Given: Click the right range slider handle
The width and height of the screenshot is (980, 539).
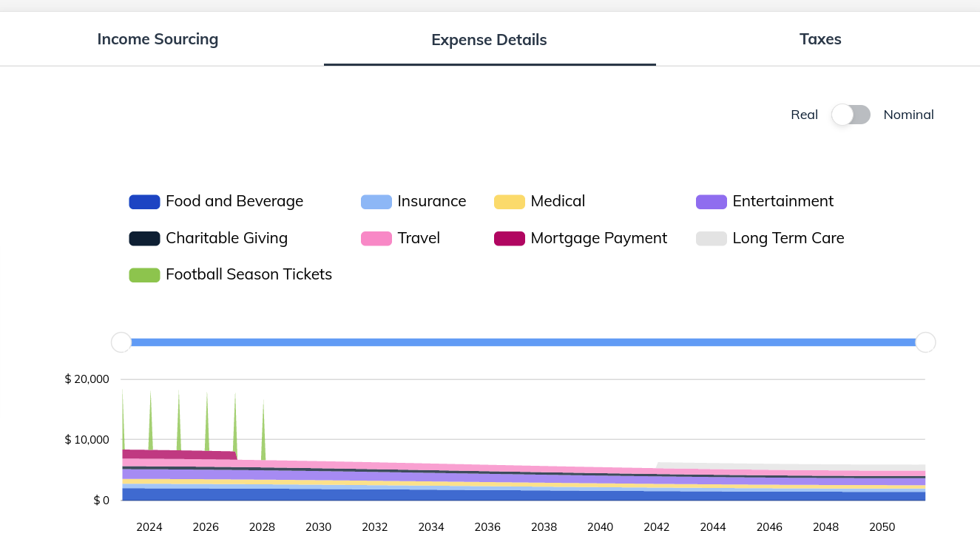Looking at the screenshot, I should click(x=925, y=342).
